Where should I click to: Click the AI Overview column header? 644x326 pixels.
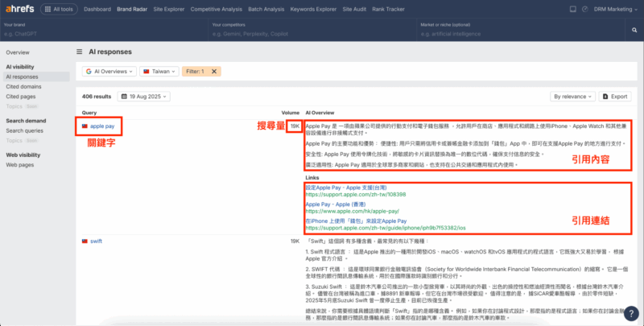point(320,113)
